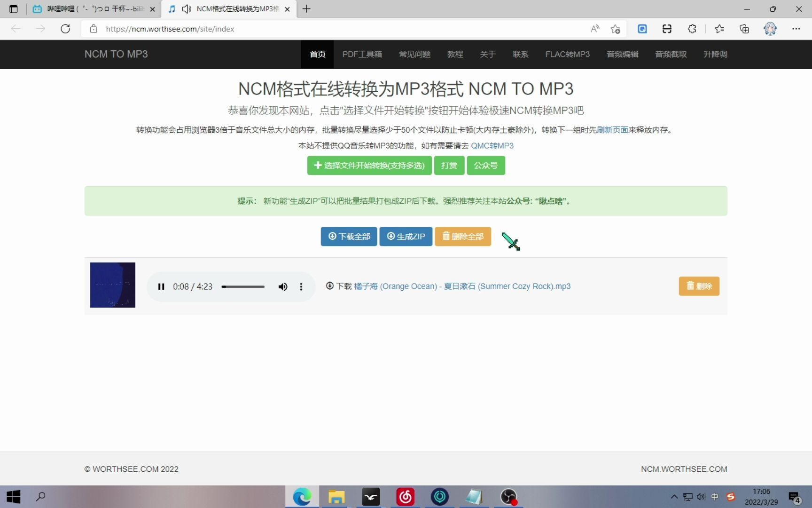Expand hidden icons in the system tray
Viewport: 812px width, 508px height.
tap(674, 497)
